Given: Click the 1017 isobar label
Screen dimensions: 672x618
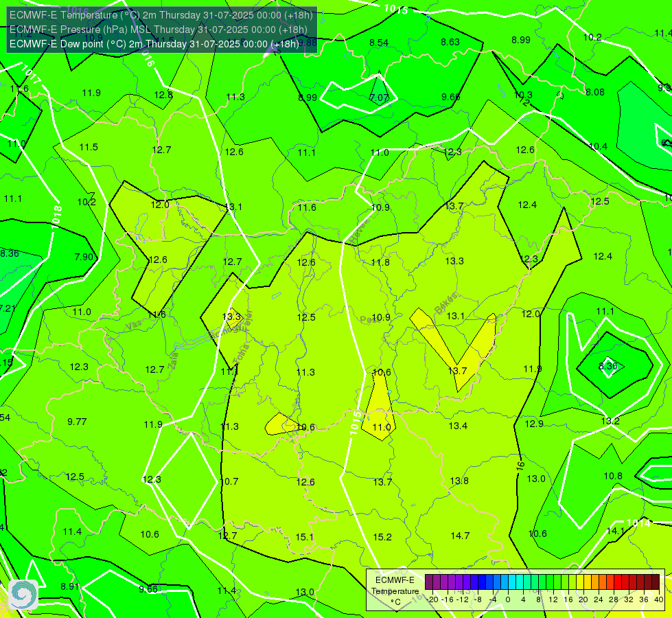Looking at the screenshot, I should point(32,73).
